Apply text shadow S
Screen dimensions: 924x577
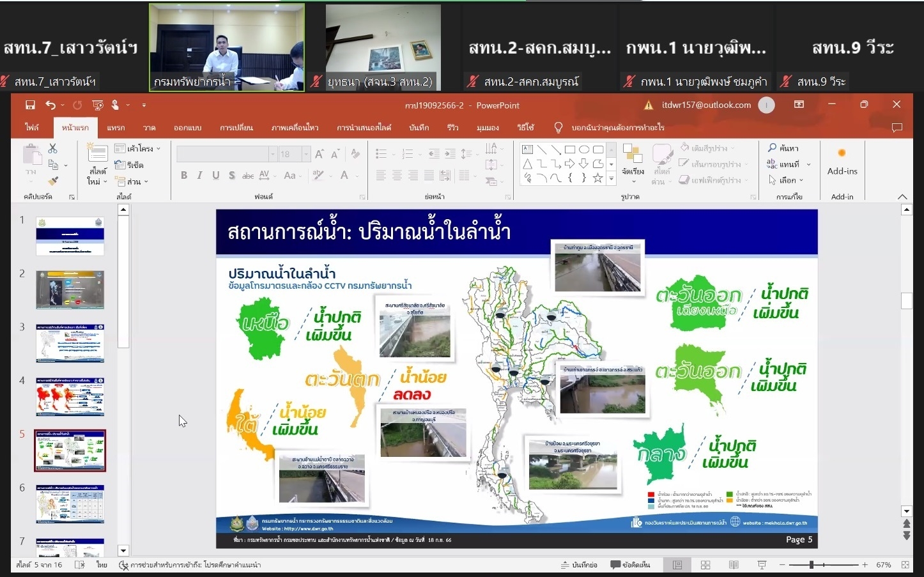point(231,175)
